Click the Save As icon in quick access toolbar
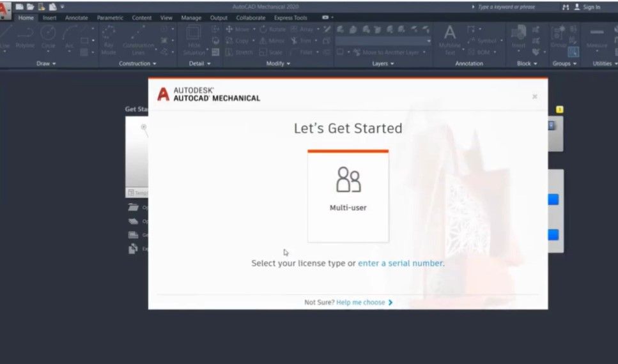618x364 pixels. click(52, 6)
